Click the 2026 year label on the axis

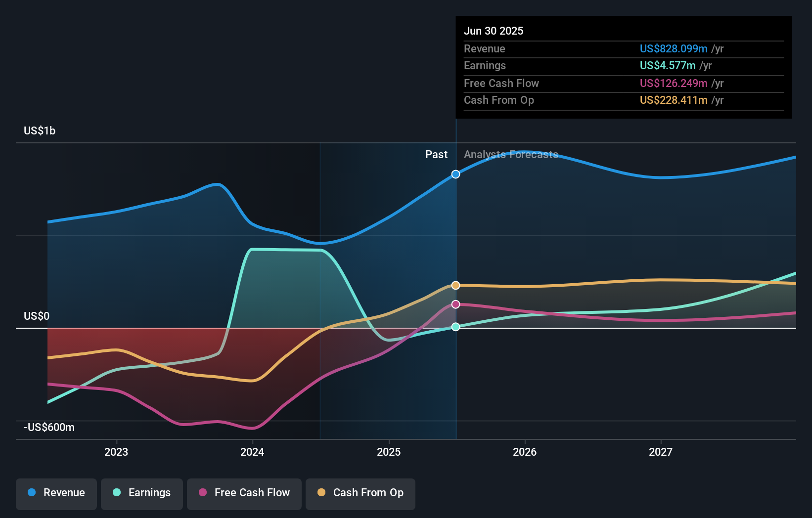point(526,451)
